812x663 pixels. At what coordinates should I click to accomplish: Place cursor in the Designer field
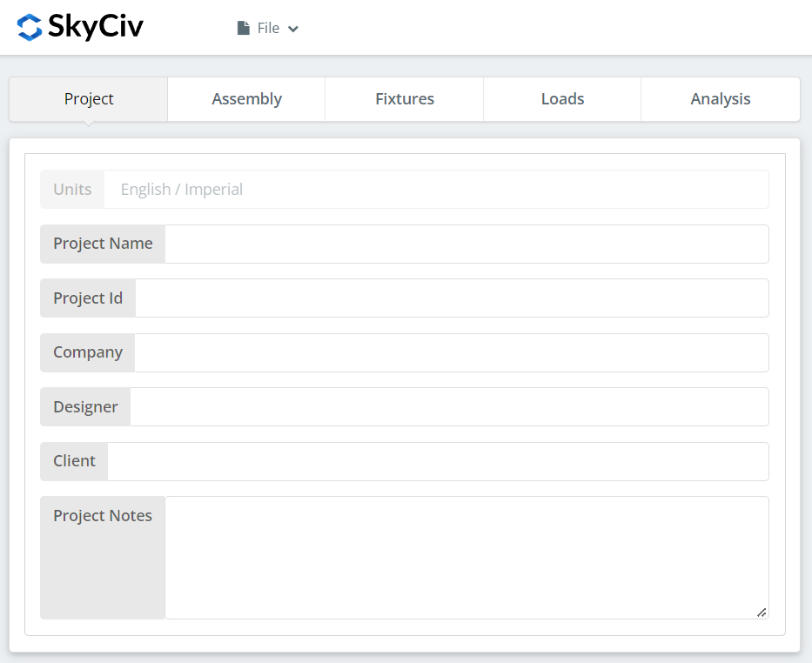click(448, 407)
